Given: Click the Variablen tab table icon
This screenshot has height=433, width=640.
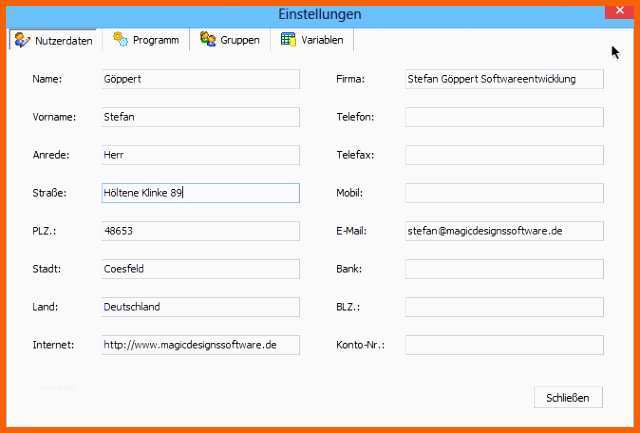Looking at the screenshot, I should 289,40.
